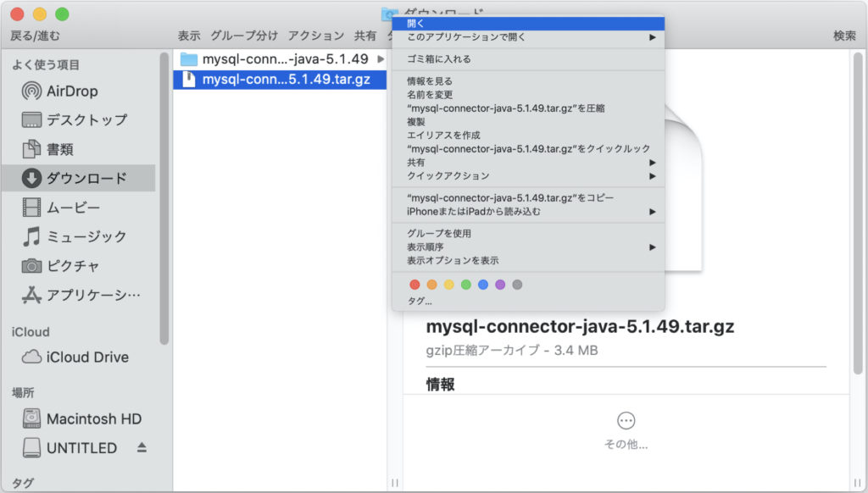The width and height of the screenshot is (868, 493).
Task: Open iCloud Drive cloud icon
Action: click(x=31, y=357)
